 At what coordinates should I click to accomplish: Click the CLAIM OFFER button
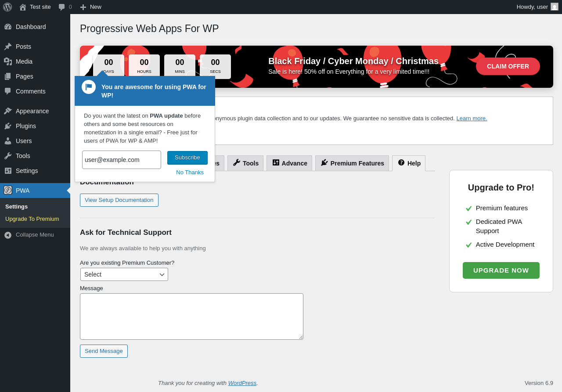(x=508, y=66)
